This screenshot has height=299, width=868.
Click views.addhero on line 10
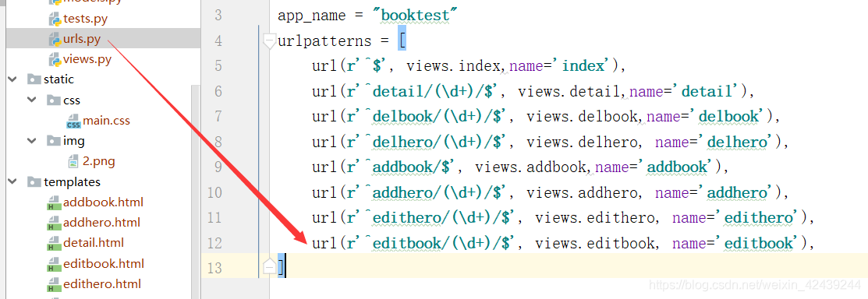(582, 192)
